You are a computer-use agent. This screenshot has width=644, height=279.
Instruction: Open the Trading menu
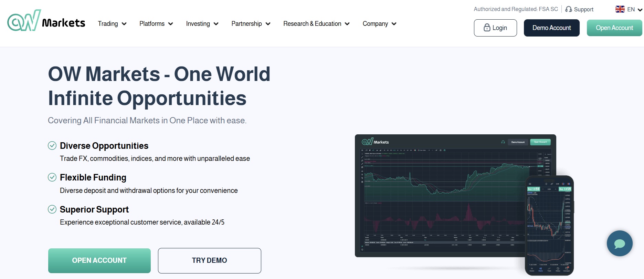coord(112,24)
